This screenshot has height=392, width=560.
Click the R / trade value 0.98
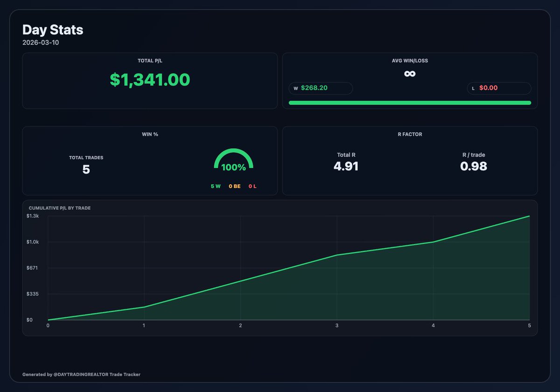coord(473,166)
